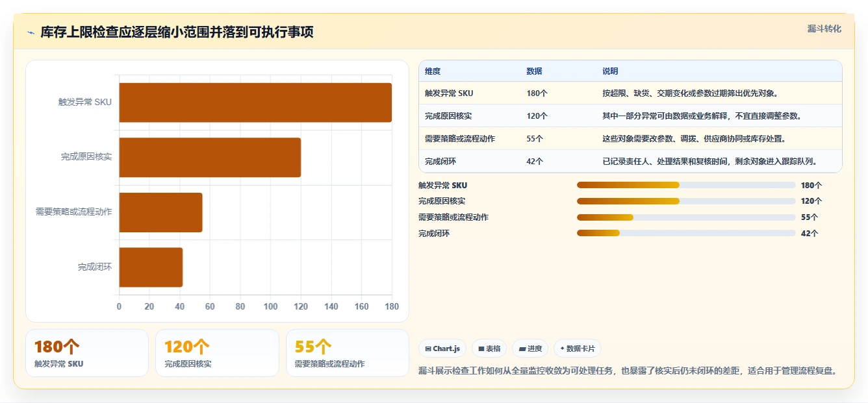Select the 触发异常 SKU table row label
The width and height of the screenshot is (868, 403).
coord(449,93)
